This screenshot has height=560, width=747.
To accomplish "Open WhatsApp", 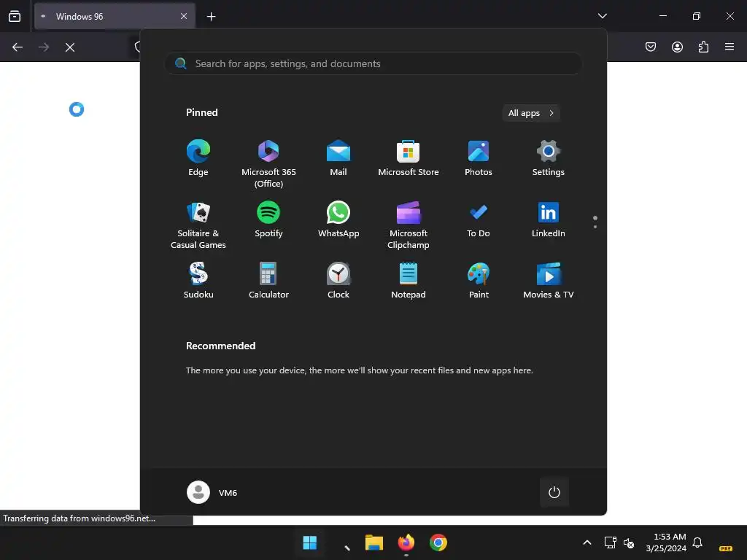I will pyautogui.click(x=338, y=219).
